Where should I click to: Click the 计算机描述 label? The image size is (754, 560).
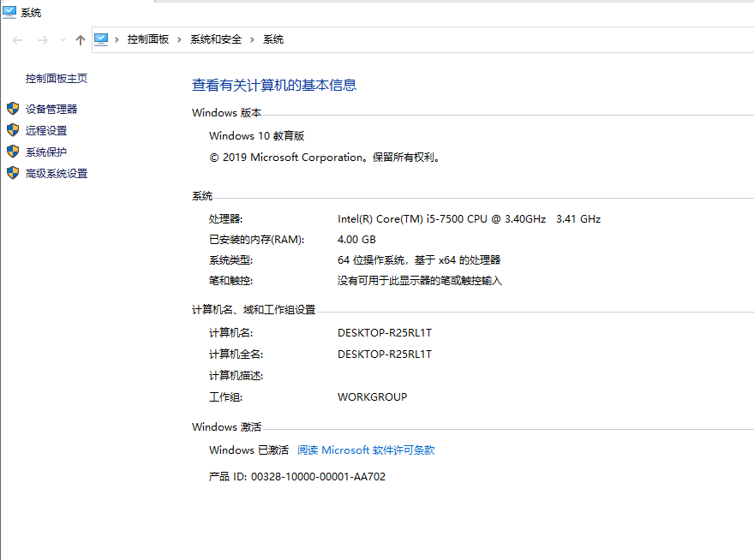(236, 376)
